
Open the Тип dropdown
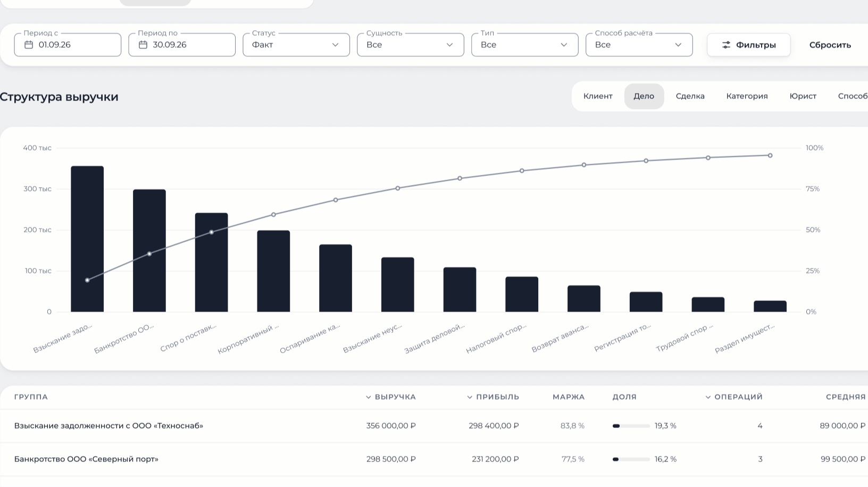pyautogui.click(x=525, y=45)
